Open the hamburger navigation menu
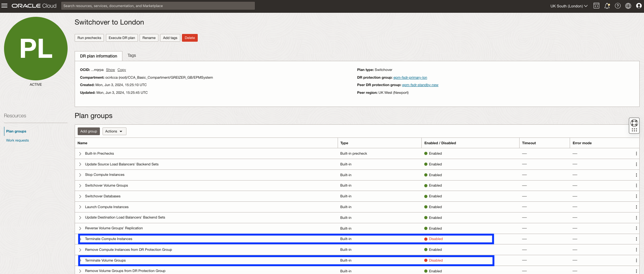Screen dimensions: 644x274 4,6
